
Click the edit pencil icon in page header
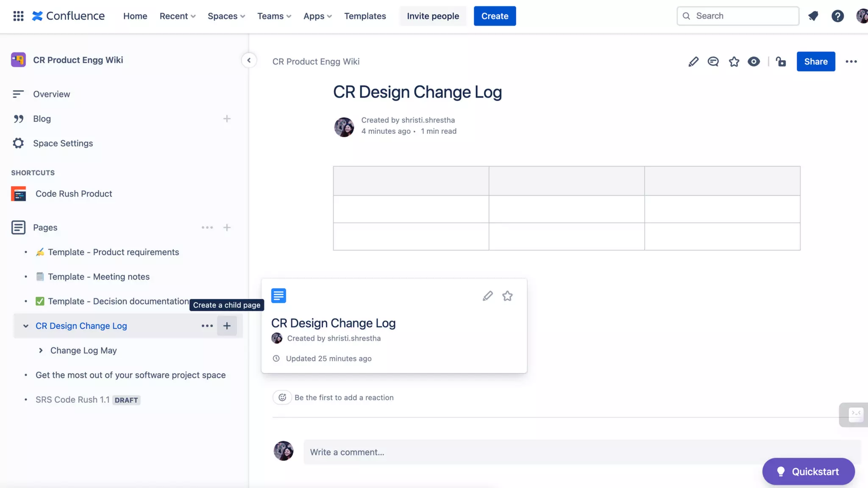(693, 62)
